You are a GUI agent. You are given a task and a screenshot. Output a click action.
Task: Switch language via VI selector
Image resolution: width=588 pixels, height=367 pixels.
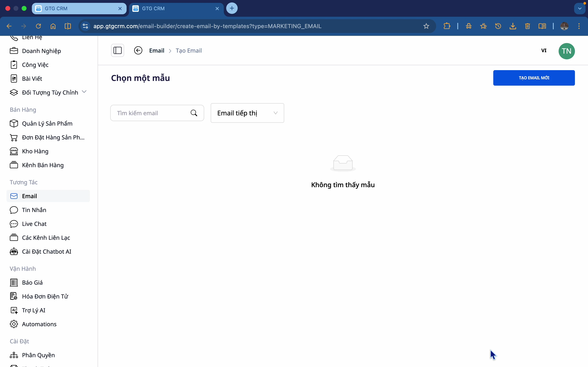544,51
